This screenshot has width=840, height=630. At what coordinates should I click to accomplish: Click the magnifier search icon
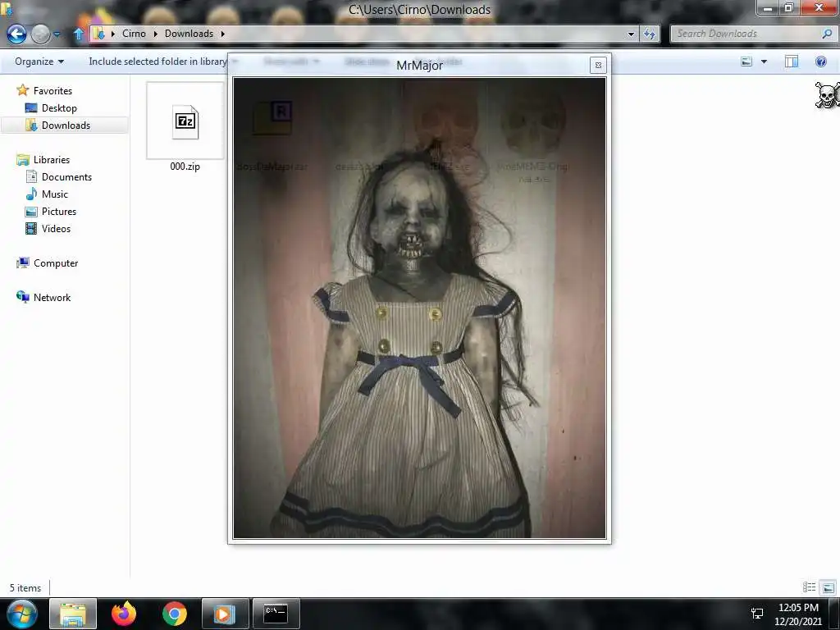(x=827, y=34)
